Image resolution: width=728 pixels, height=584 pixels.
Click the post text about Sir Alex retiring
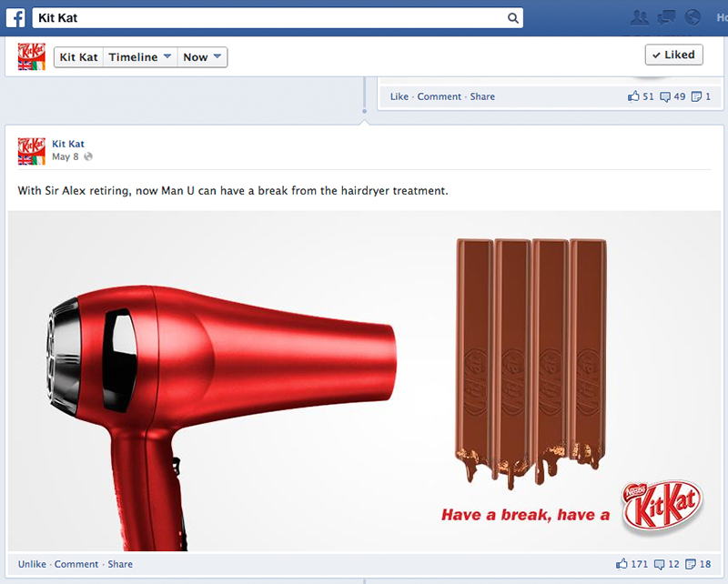(233, 191)
